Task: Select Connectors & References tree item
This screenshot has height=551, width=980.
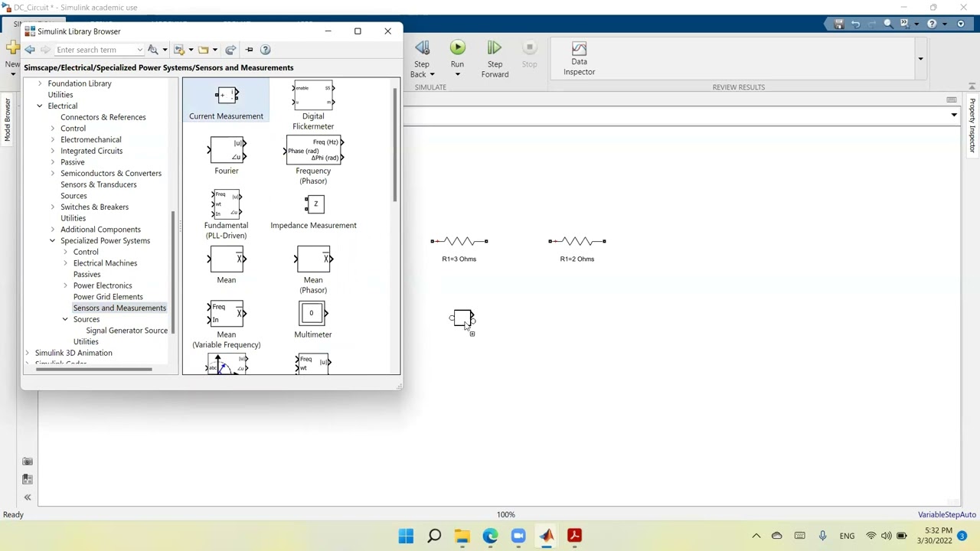Action: 103,117
